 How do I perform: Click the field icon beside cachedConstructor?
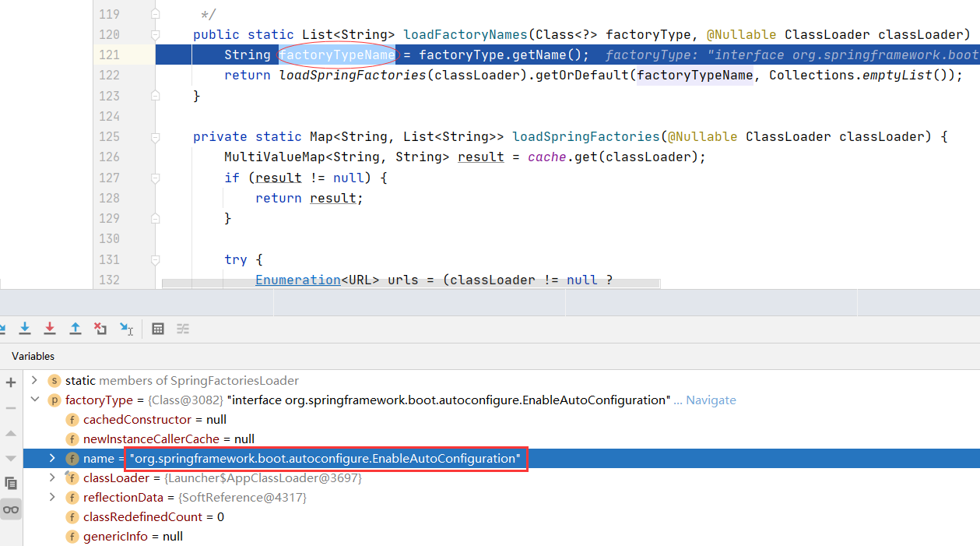[72, 420]
